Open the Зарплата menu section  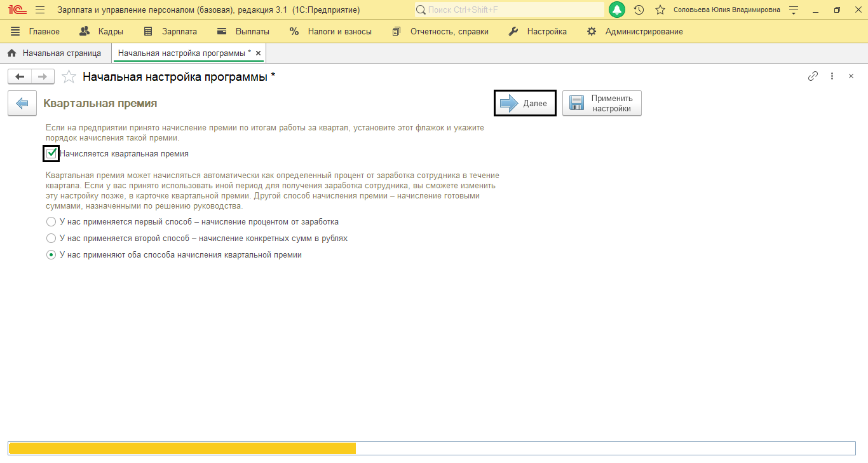[170, 31]
